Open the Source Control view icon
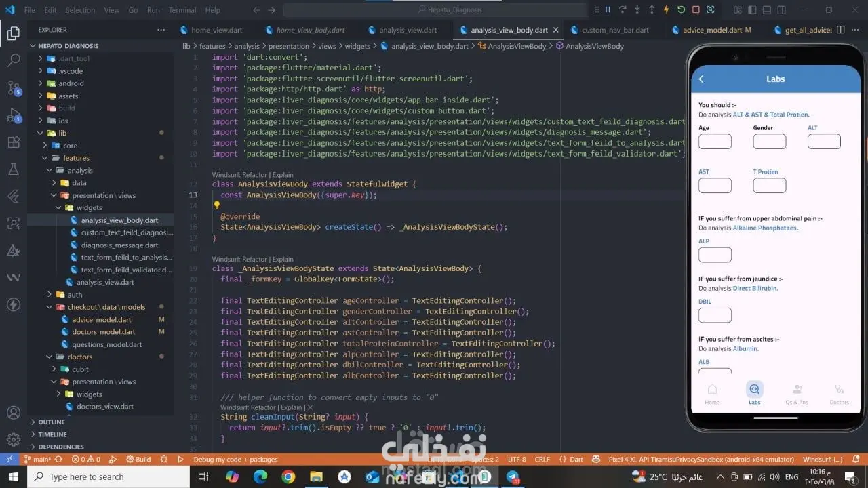The height and width of the screenshot is (488, 868). pyautogui.click(x=14, y=87)
